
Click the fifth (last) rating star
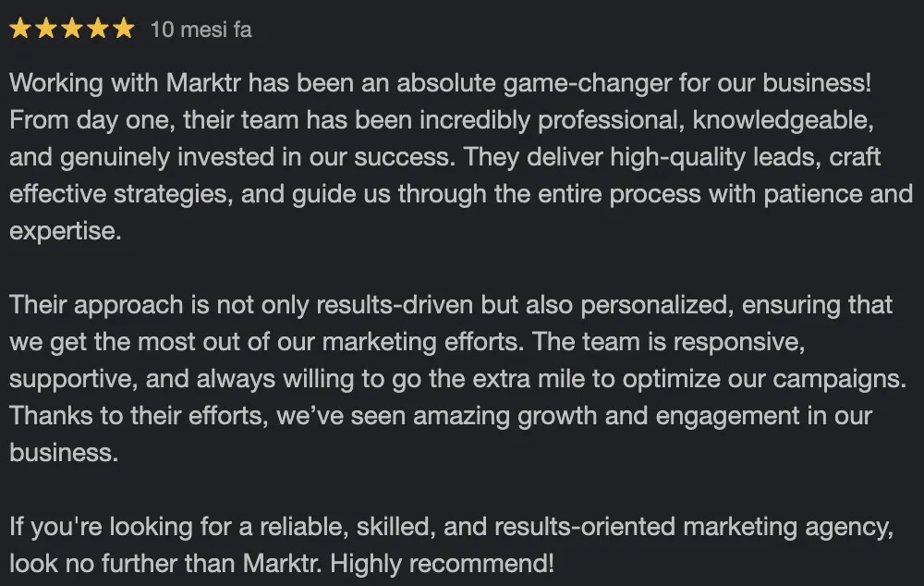124,29
